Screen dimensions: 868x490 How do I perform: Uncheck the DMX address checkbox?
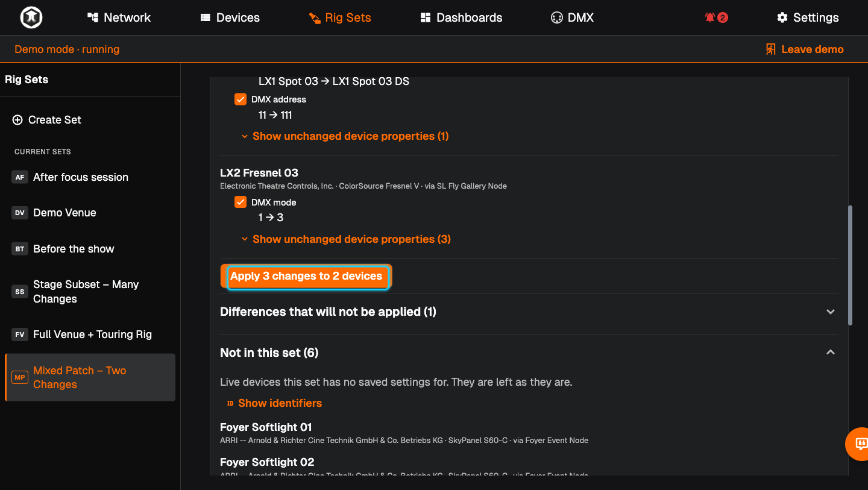point(241,99)
